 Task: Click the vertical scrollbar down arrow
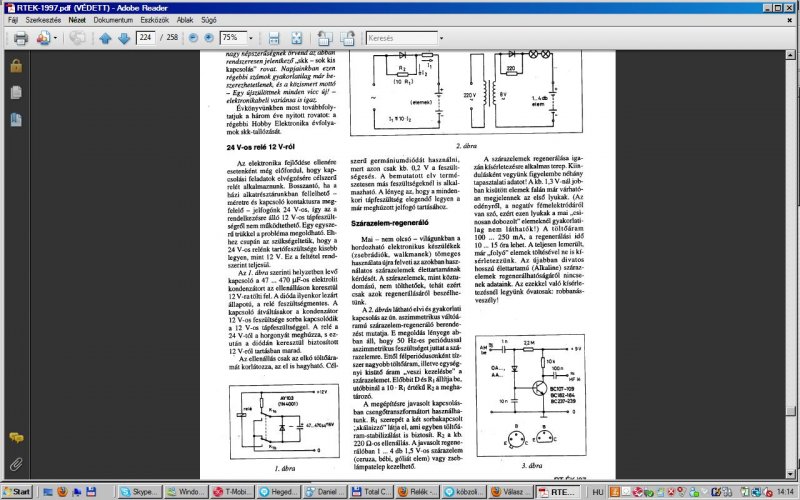pos(790,474)
